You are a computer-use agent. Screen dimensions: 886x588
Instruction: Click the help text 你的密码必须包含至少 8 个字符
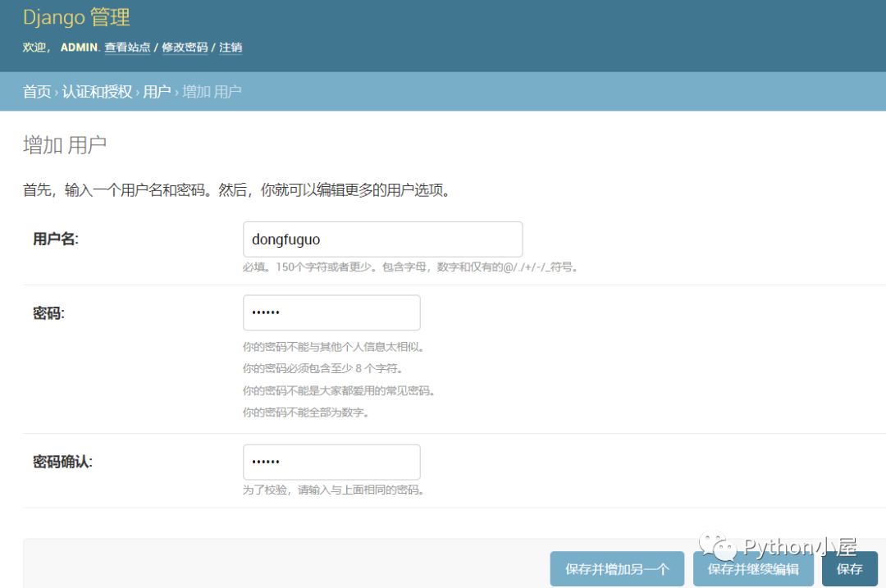pyautogui.click(x=322, y=369)
